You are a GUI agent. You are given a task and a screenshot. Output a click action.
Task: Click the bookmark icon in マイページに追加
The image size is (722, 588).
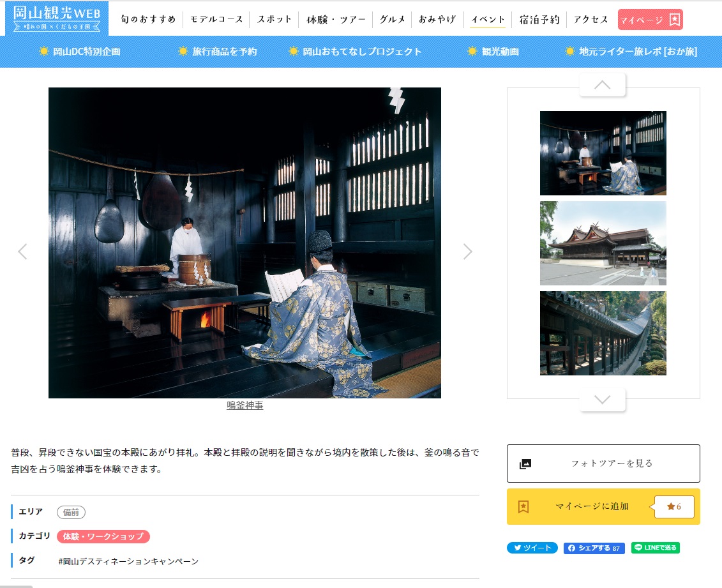[523, 506]
